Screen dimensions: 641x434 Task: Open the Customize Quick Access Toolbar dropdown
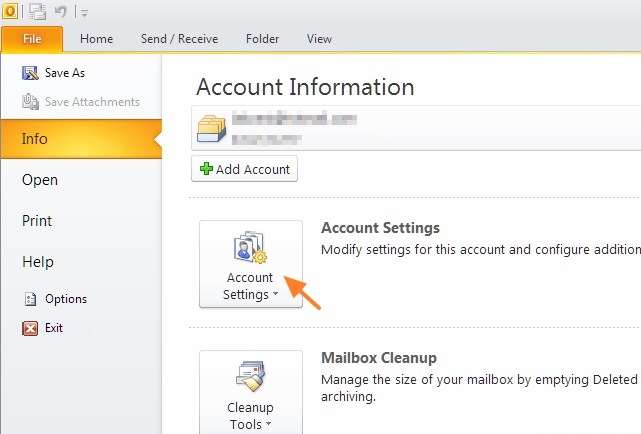85,13
